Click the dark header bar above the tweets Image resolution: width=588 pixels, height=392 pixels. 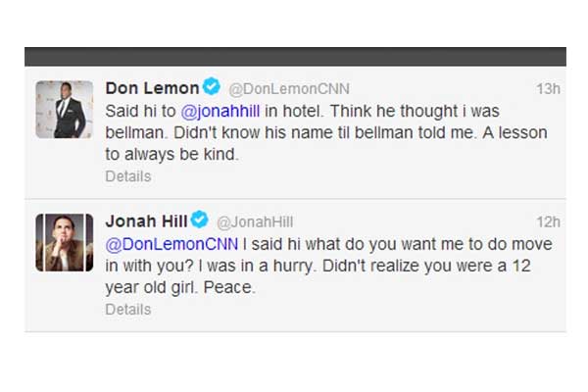294,56
